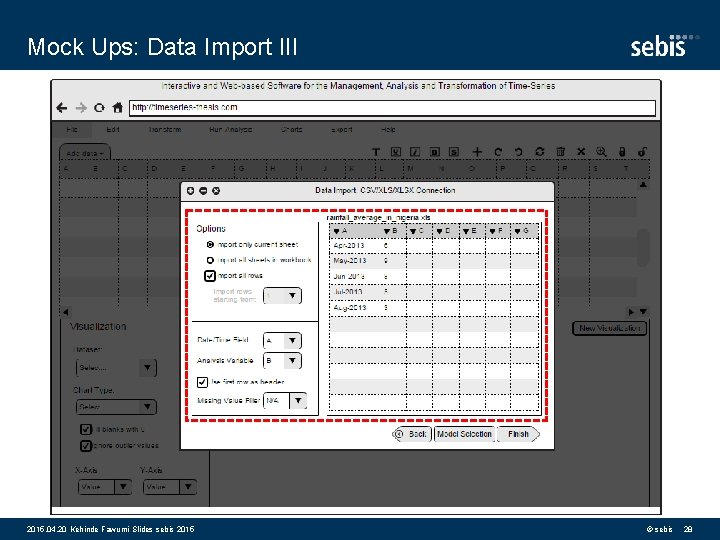
Task: Click the spreadsheet scroll-right arrow
Action: [x=631, y=312]
